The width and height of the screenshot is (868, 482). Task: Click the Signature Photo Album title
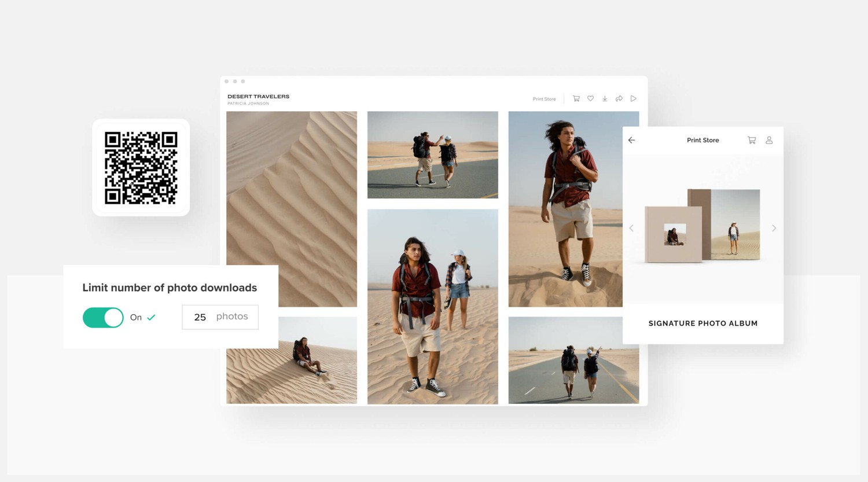pos(703,323)
